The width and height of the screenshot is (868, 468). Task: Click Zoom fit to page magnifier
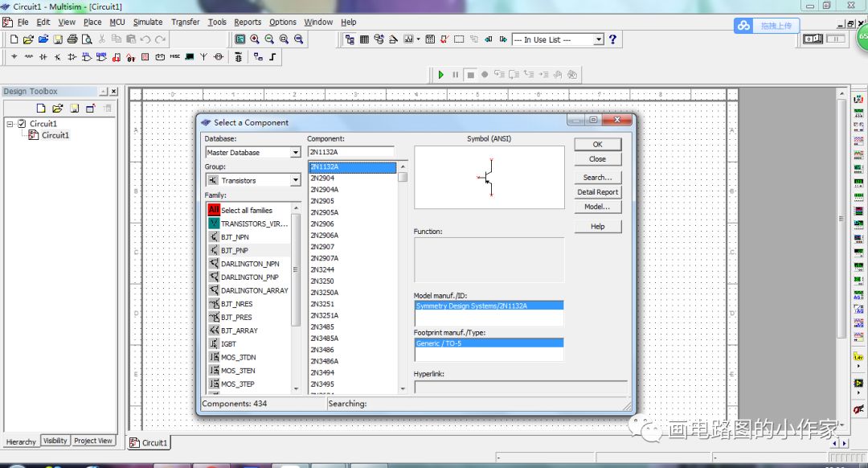(298, 39)
